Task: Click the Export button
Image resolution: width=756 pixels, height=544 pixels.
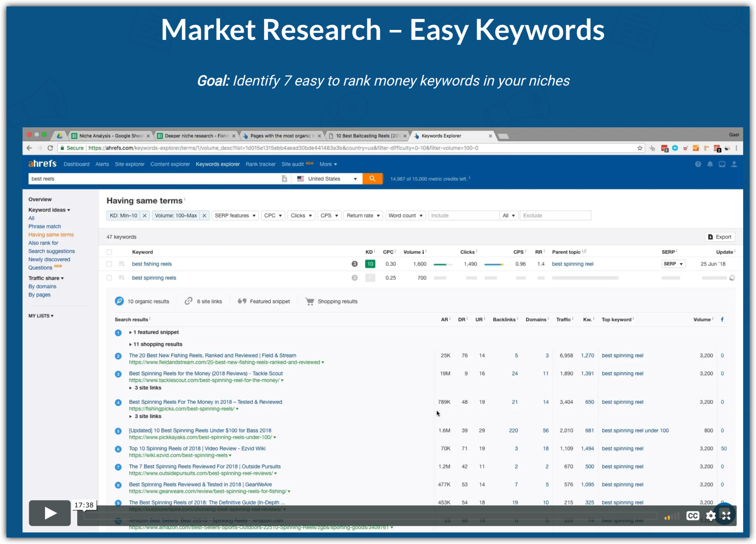Action: coord(719,237)
